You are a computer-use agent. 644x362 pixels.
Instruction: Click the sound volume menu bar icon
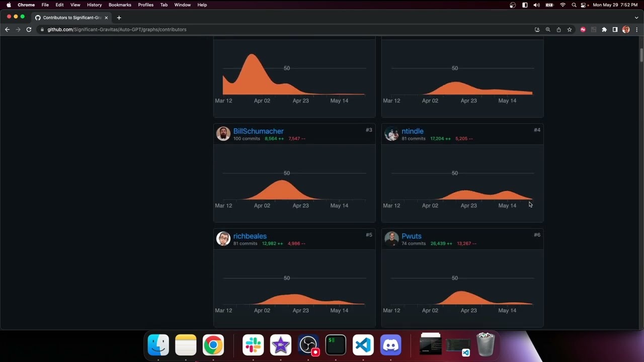pos(536,5)
